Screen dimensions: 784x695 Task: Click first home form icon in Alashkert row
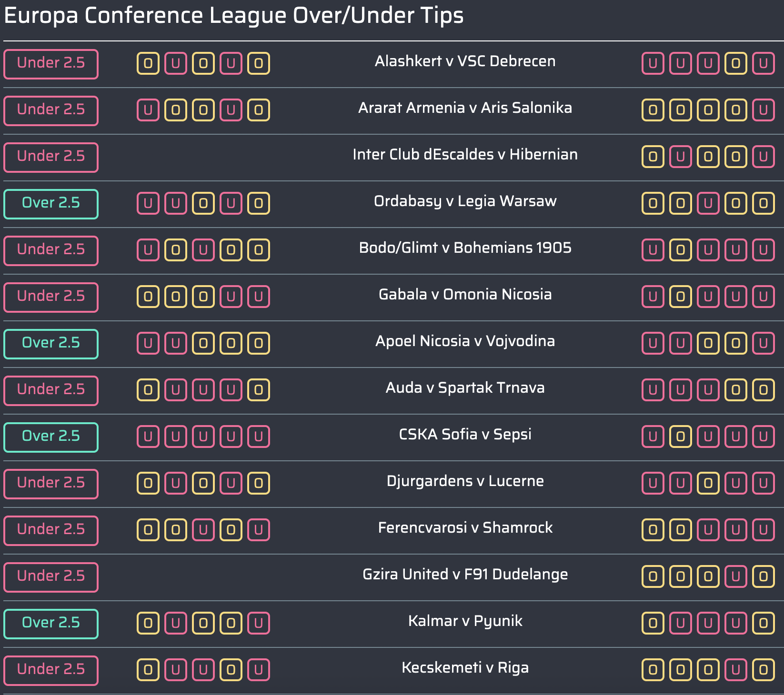click(x=148, y=63)
